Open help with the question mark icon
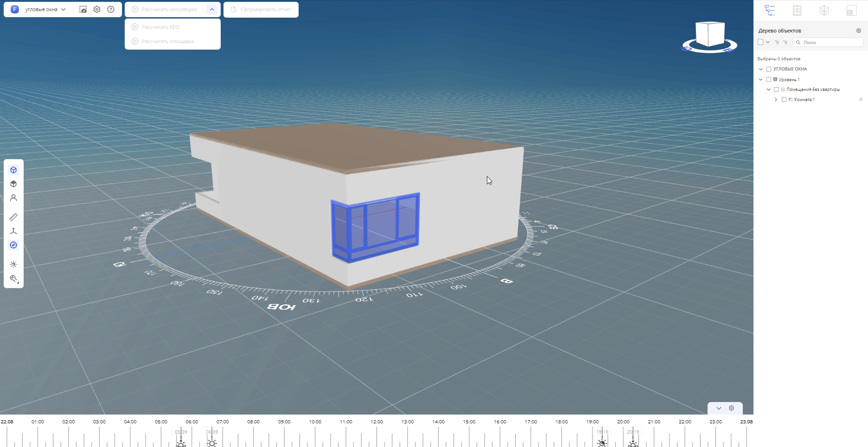 pyautogui.click(x=111, y=9)
